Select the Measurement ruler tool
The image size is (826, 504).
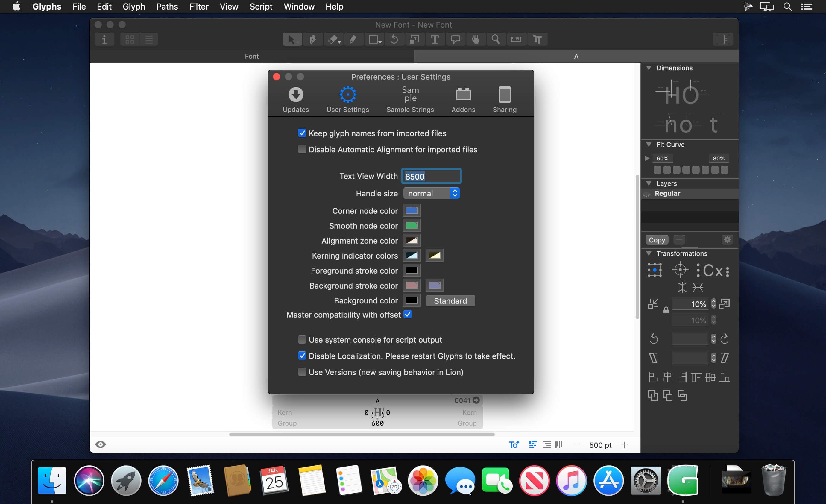pos(516,39)
